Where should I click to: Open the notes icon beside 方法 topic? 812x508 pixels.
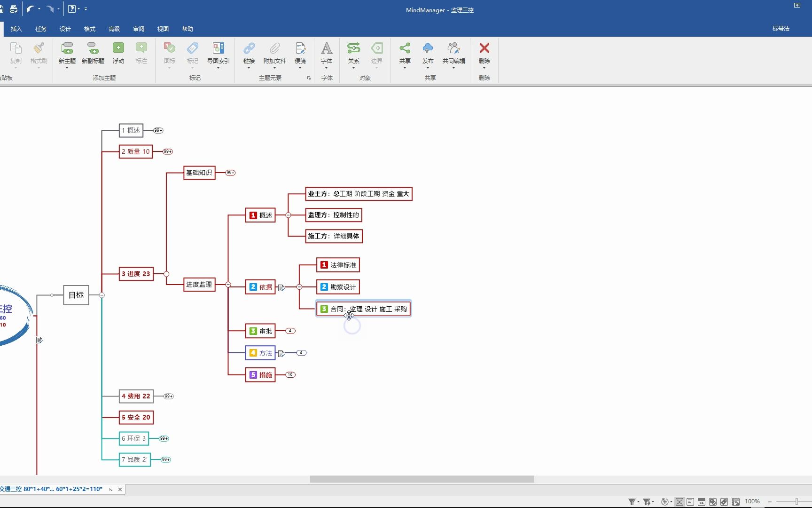pos(281,353)
